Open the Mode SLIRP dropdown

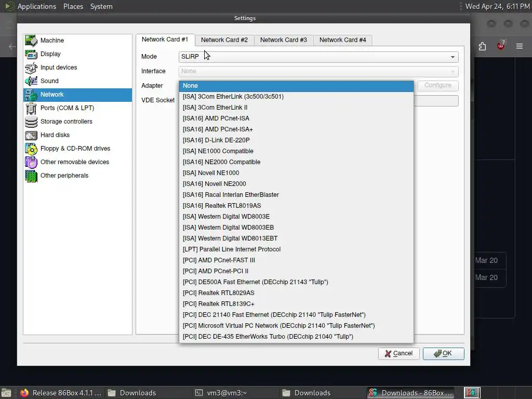(318, 57)
